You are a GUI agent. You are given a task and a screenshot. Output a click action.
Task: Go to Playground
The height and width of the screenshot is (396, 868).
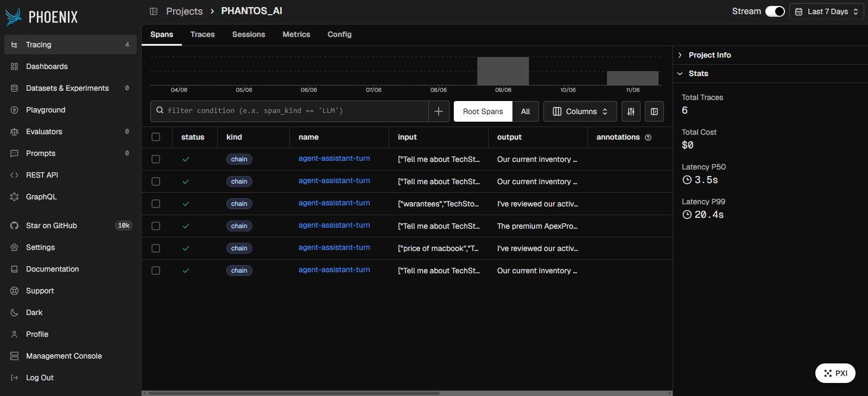pyautogui.click(x=71, y=110)
